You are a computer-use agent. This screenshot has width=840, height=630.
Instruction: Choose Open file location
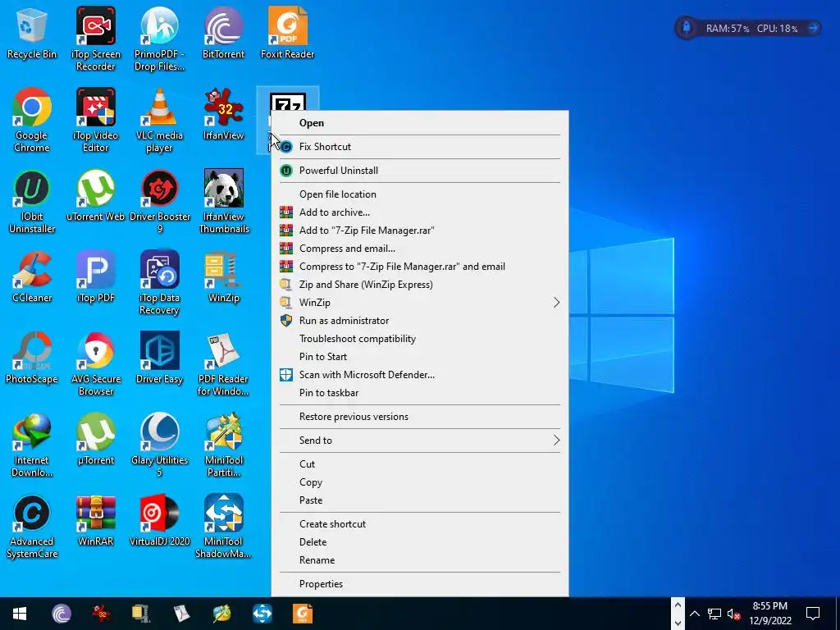click(x=419, y=194)
